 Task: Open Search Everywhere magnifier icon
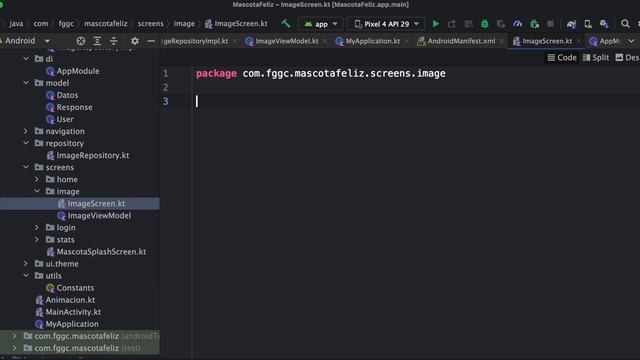pyautogui.click(x=625, y=24)
